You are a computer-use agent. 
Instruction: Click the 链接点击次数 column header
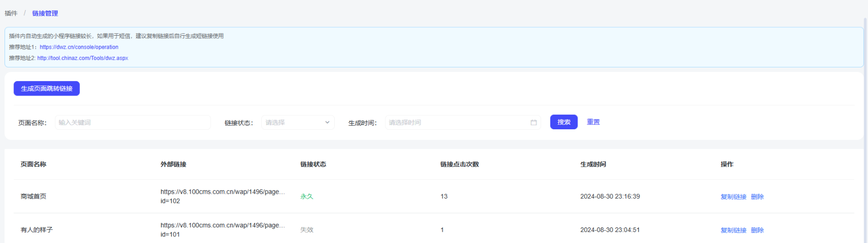point(459,165)
